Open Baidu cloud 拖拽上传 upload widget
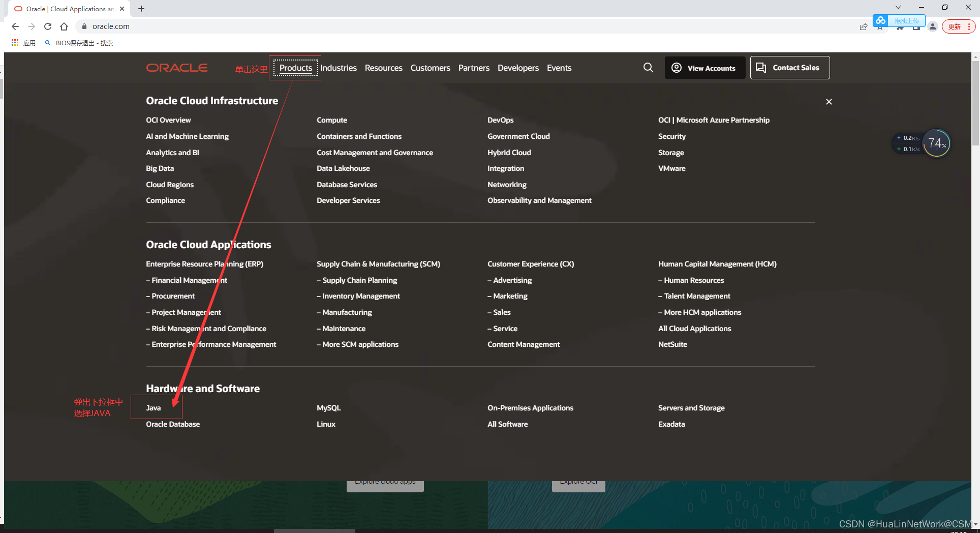The image size is (980, 533). click(899, 20)
